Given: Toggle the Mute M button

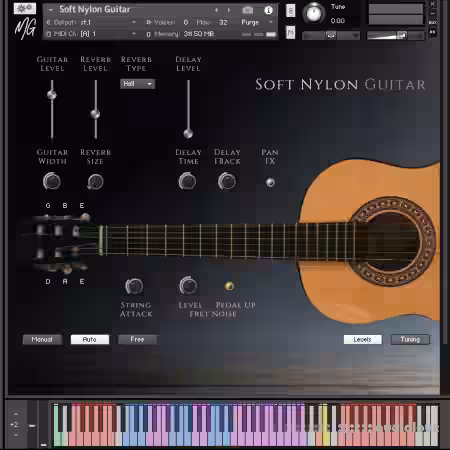Looking at the screenshot, I should [x=291, y=32].
